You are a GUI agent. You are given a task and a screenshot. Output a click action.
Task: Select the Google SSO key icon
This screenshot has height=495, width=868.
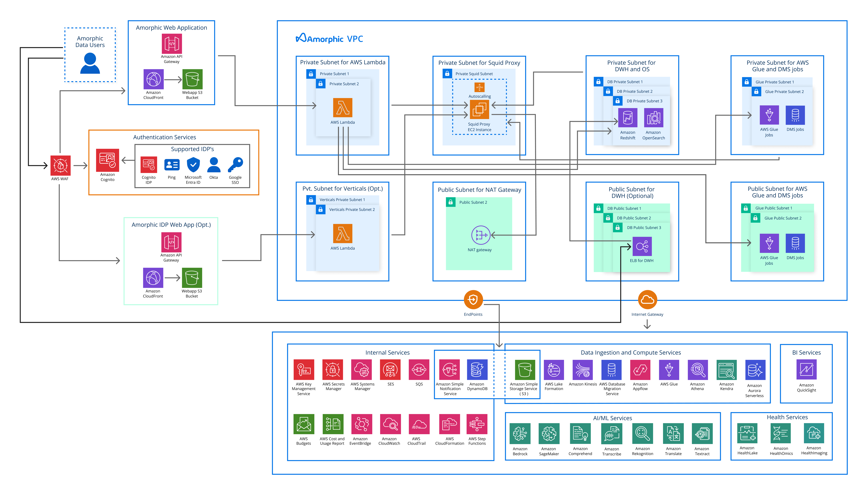click(x=235, y=165)
